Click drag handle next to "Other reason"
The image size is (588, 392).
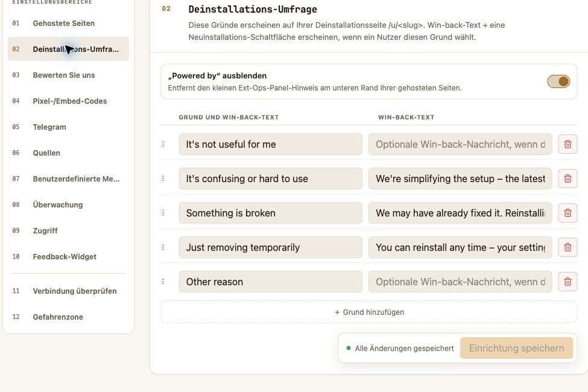[163, 282]
